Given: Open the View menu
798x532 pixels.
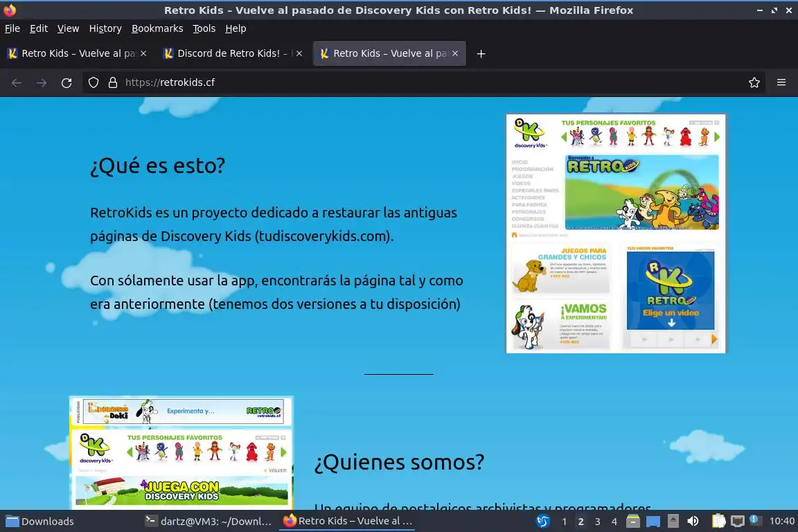Looking at the screenshot, I should (x=68, y=28).
